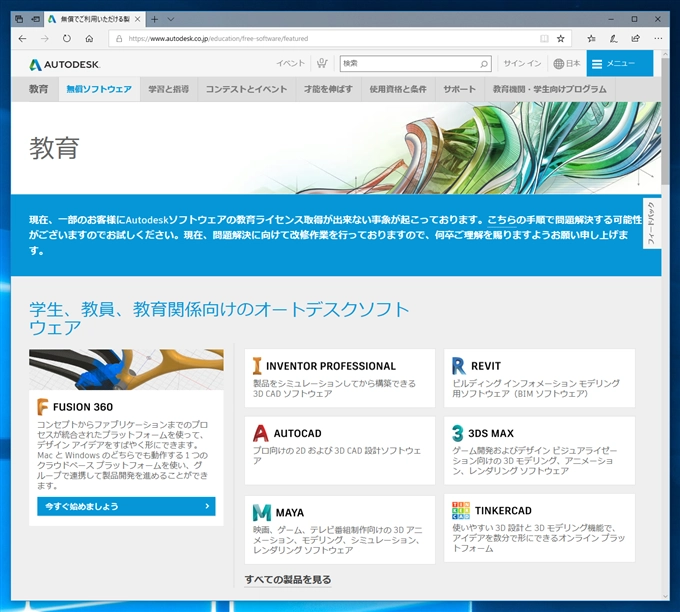Open the AUTOCAD title link
Image resolution: width=680 pixels, height=612 pixels.
[298, 433]
